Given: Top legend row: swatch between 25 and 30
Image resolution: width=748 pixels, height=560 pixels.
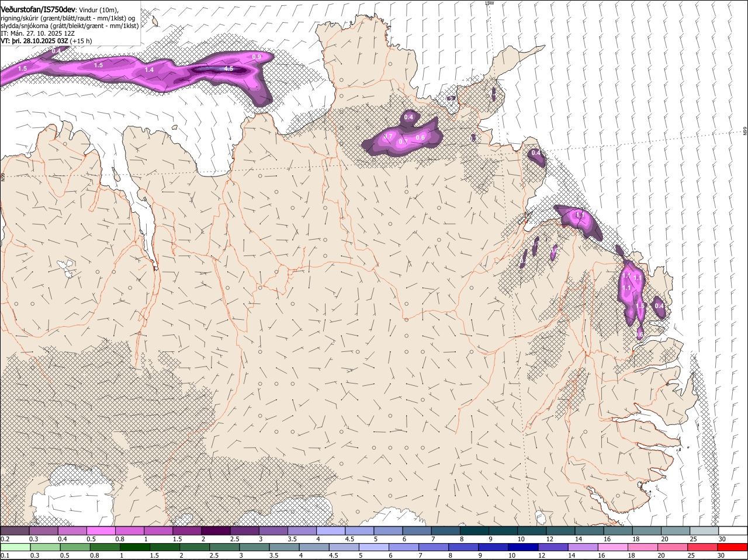Looking at the screenshot, I should [705, 530].
